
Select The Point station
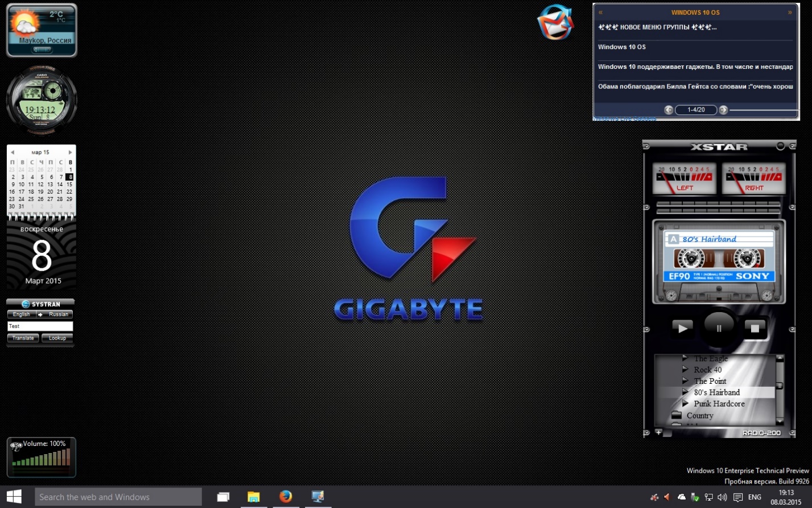[x=710, y=381]
